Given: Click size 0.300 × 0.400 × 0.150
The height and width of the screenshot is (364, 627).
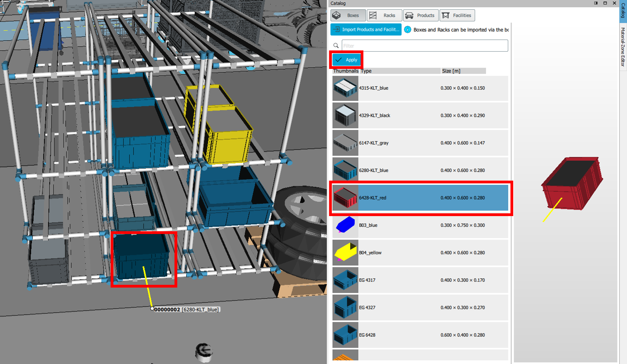Looking at the screenshot, I should (463, 88).
